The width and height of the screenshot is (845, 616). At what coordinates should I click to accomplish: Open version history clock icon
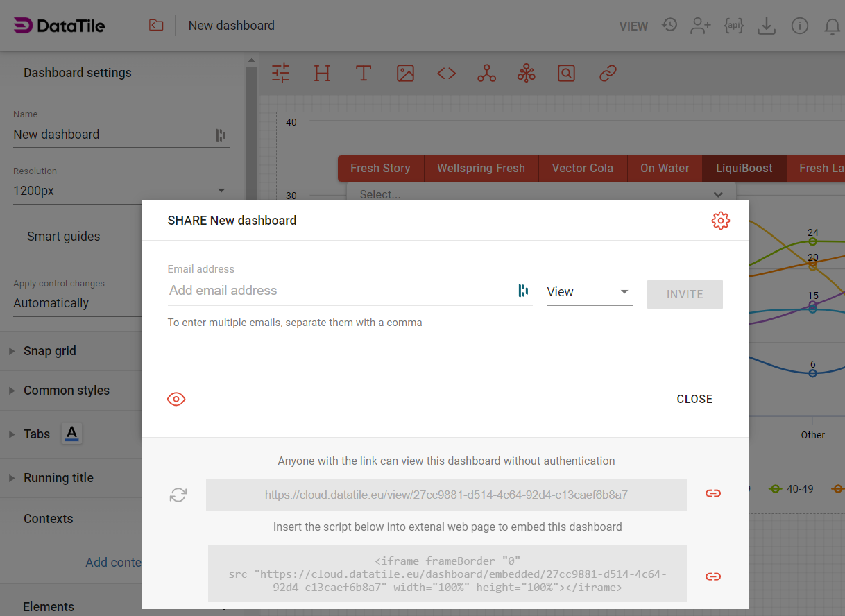[x=669, y=26]
